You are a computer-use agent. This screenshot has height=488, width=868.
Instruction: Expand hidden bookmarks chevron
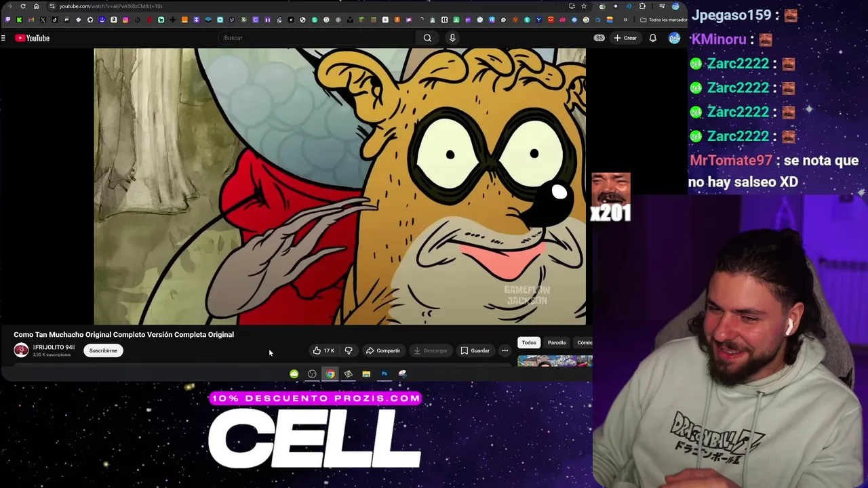click(x=625, y=20)
